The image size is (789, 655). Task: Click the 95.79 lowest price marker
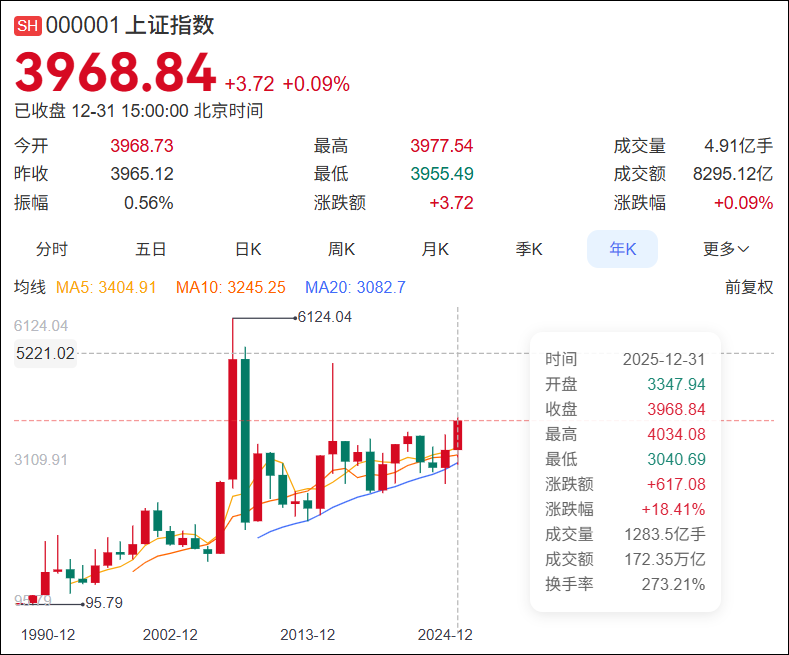[103, 603]
